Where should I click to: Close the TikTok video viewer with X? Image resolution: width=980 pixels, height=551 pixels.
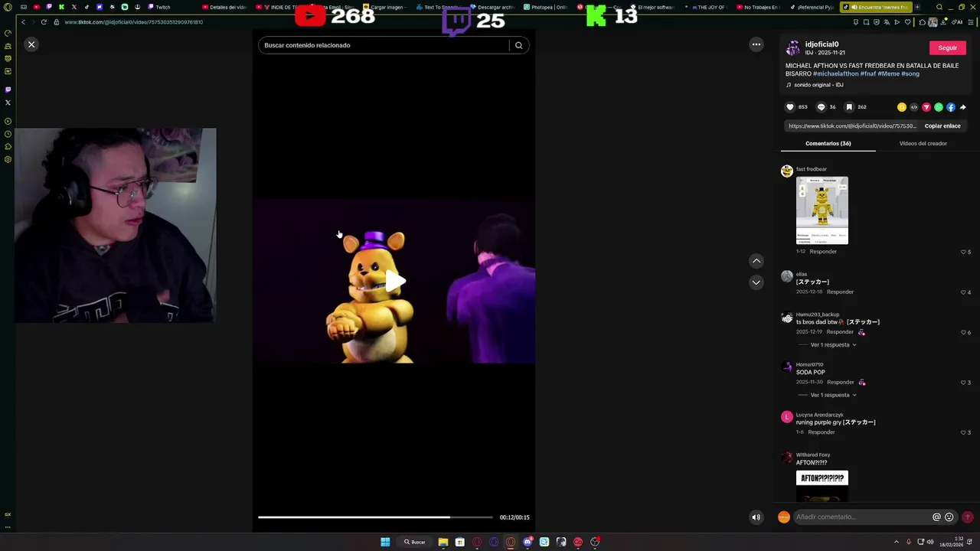(x=31, y=44)
